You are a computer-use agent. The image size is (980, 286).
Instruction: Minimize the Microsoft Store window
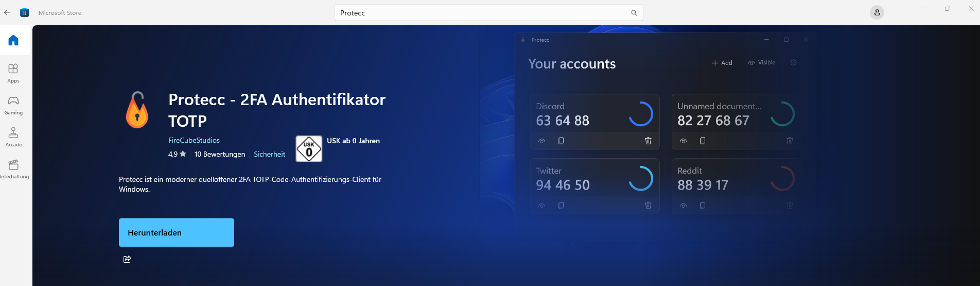point(924,8)
